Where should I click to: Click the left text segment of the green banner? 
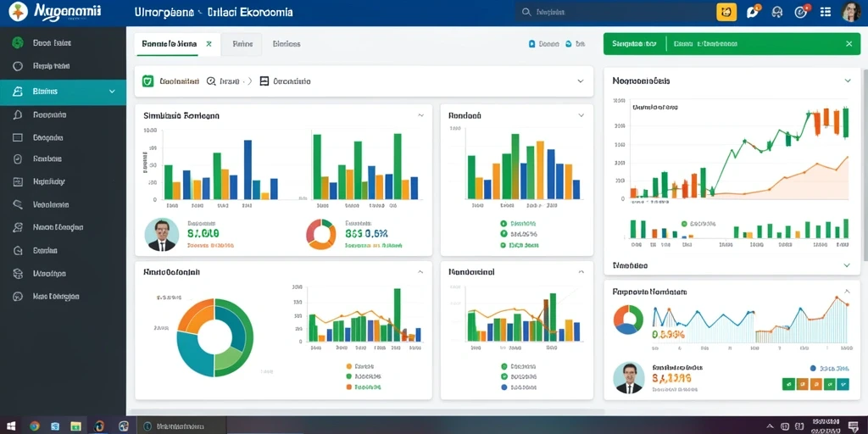click(x=634, y=44)
